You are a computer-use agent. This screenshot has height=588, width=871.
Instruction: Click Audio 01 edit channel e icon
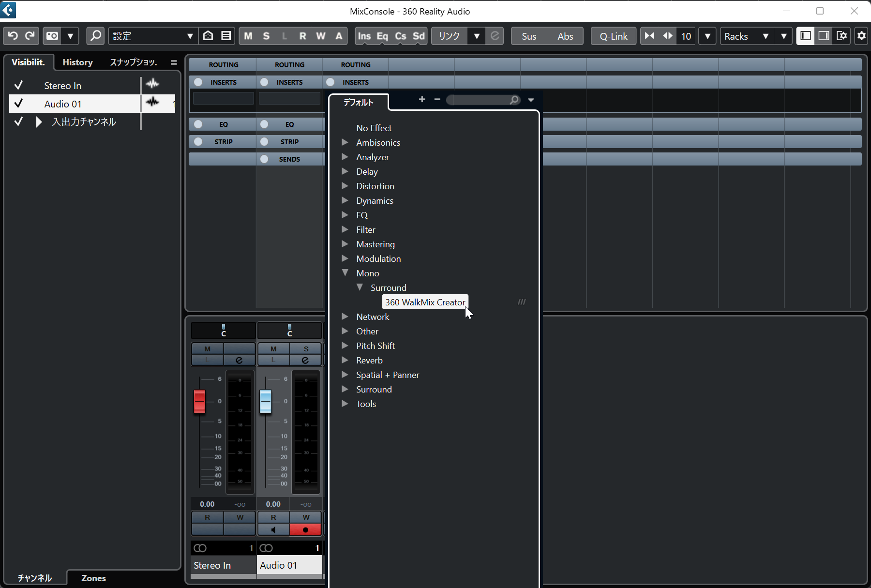coord(305,360)
